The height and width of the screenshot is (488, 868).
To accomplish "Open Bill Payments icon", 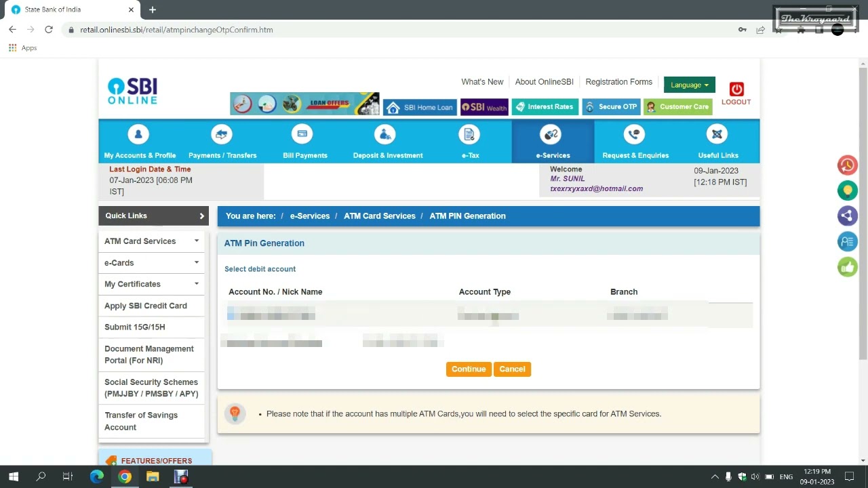I will point(302,134).
